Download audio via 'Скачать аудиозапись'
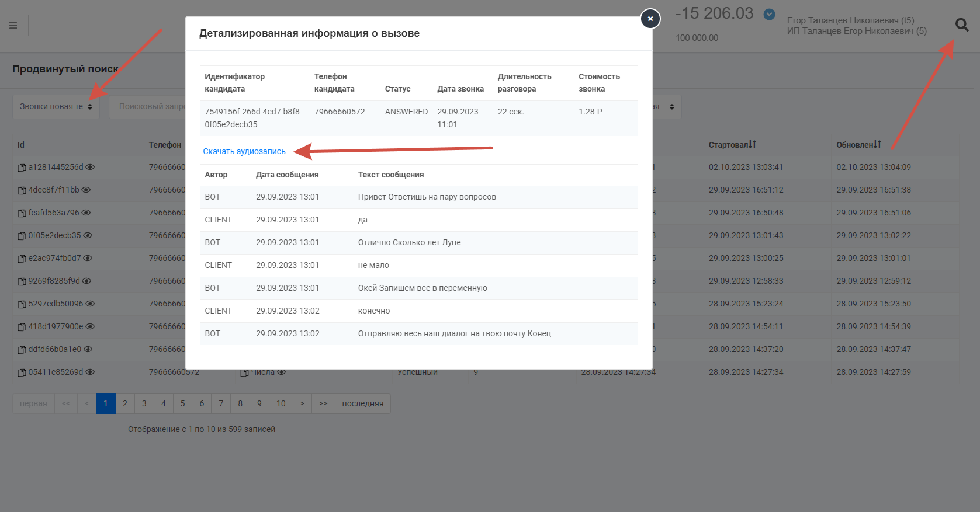980x512 pixels. 244,151
